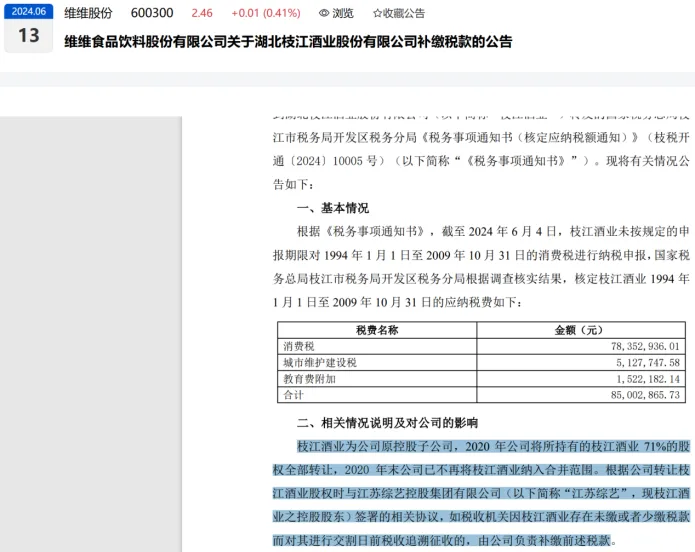Click the stock price 2.46
The image size is (695, 552).
click(202, 13)
